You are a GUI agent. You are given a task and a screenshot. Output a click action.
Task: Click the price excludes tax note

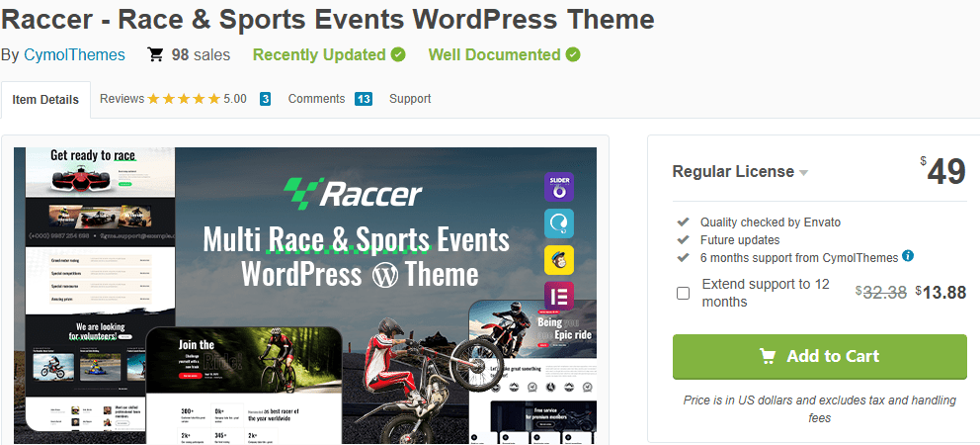click(x=819, y=408)
